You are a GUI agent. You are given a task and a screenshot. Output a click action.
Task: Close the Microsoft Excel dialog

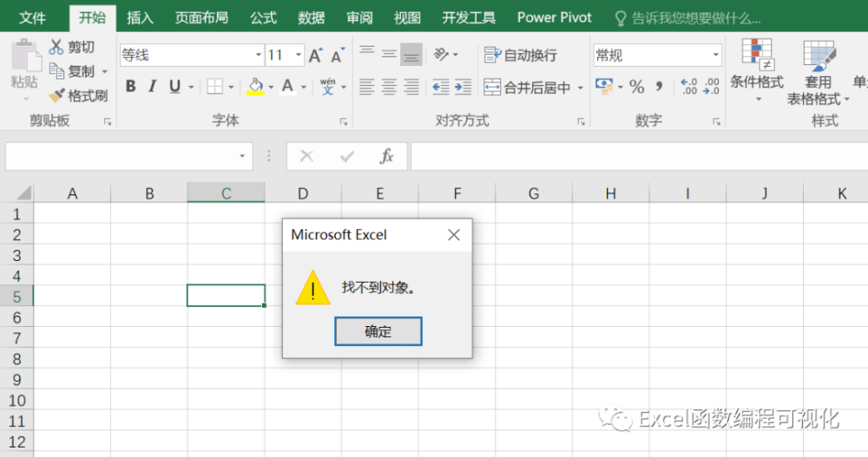[x=454, y=235]
